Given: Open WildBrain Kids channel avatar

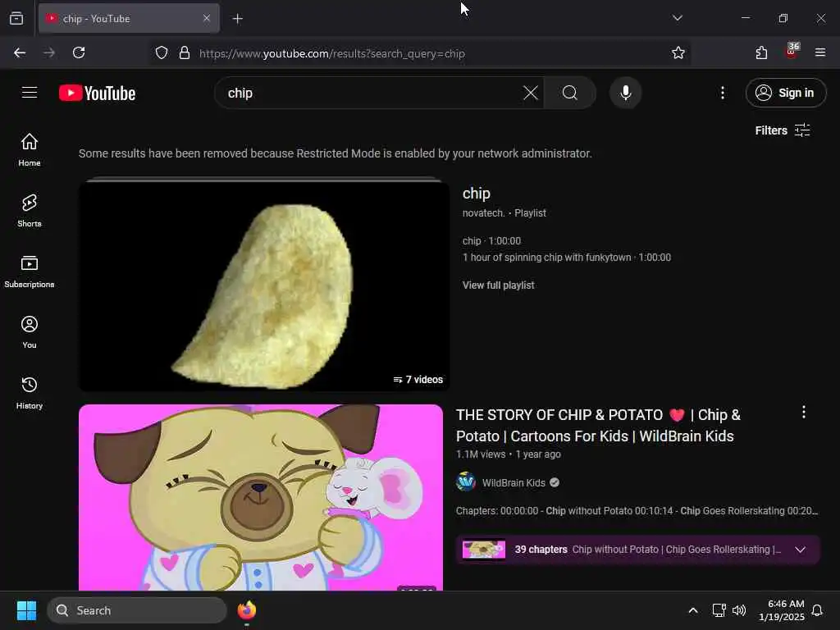Looking at the screenshot, I should [x=466, y=482].
